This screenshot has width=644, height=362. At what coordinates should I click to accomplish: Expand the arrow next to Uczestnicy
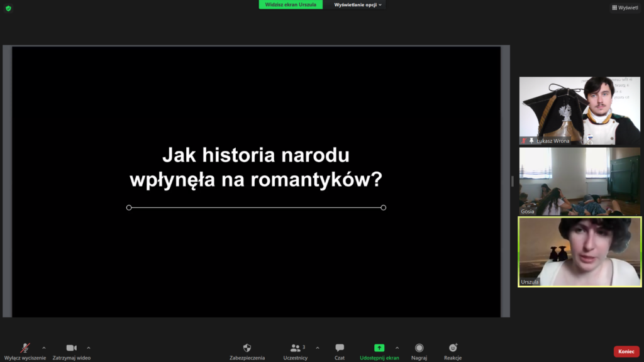(317, 348)
